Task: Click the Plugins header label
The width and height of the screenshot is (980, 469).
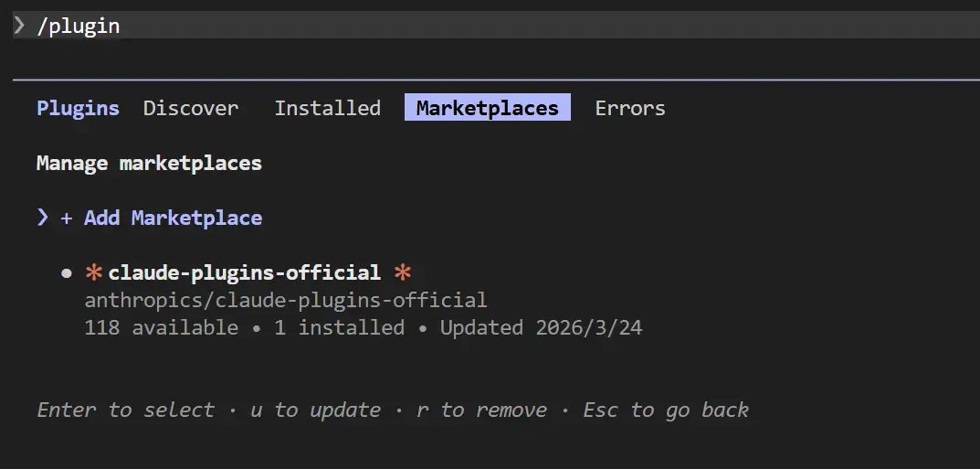Action: point(78,108)
